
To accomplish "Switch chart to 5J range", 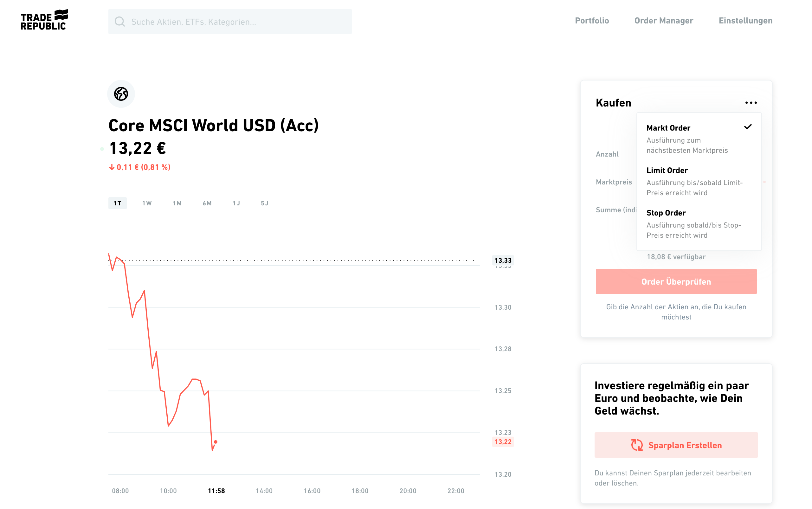I will [265, 203].
